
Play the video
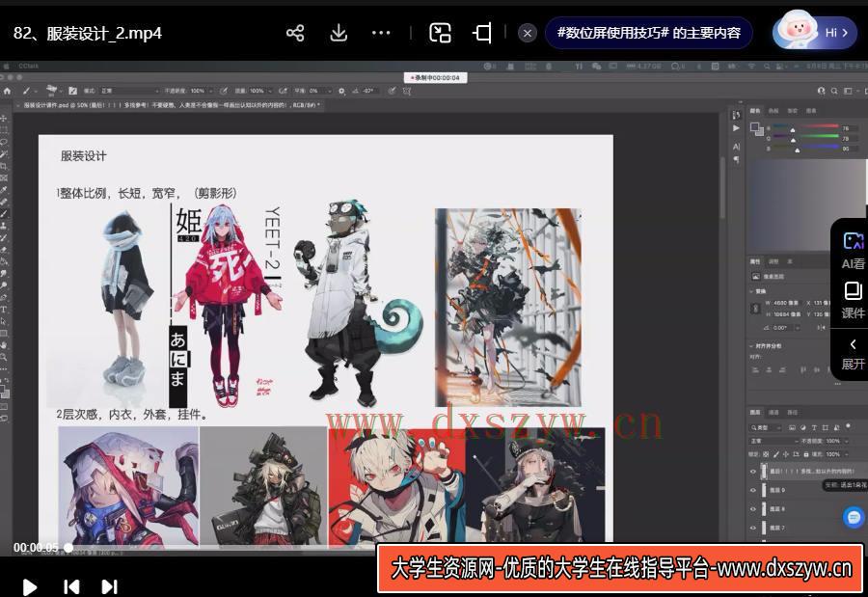(x=29, y=586)
